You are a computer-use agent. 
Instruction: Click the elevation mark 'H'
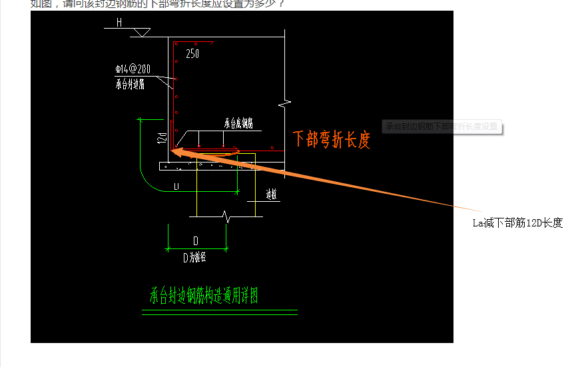tap(119, 23)
